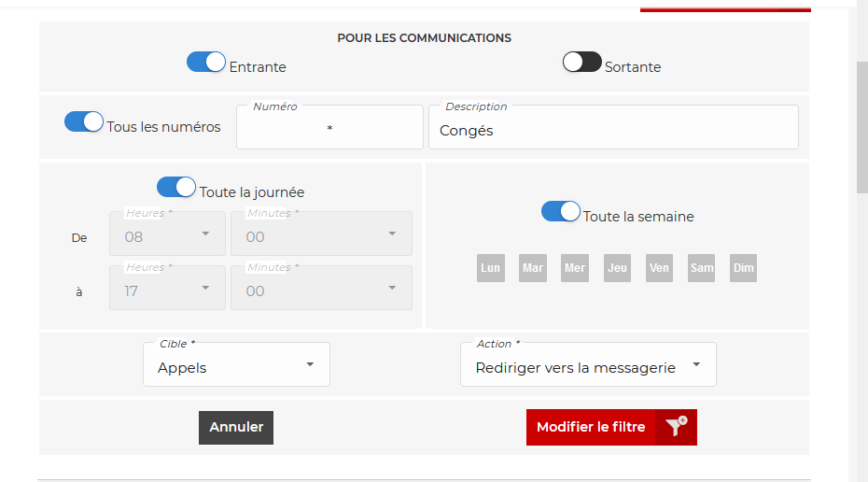The image size is (868, 482).
Task: Select the Jeu day button
Action: point(617,268)
